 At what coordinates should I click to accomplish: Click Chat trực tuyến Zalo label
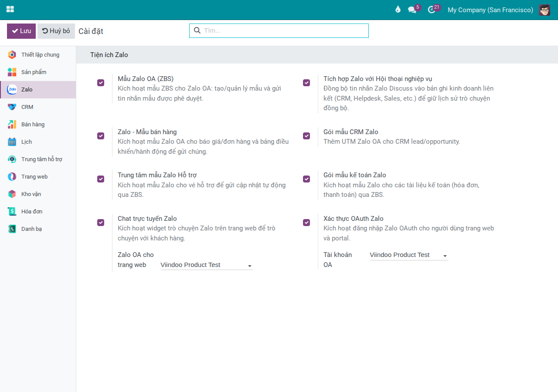[x=147, y=219]
